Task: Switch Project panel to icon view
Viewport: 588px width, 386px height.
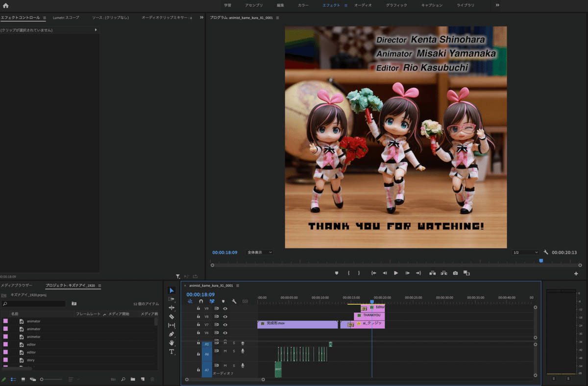Action: (x=23, y=379)
